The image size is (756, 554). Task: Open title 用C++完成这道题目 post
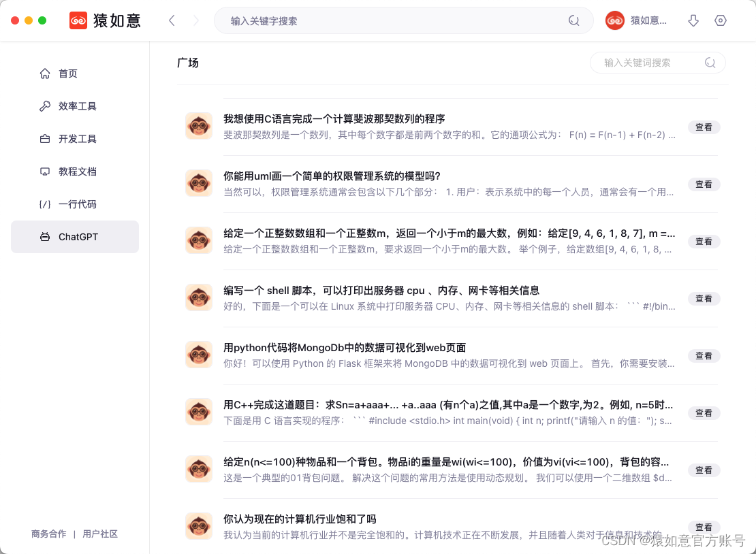[448, 405]
